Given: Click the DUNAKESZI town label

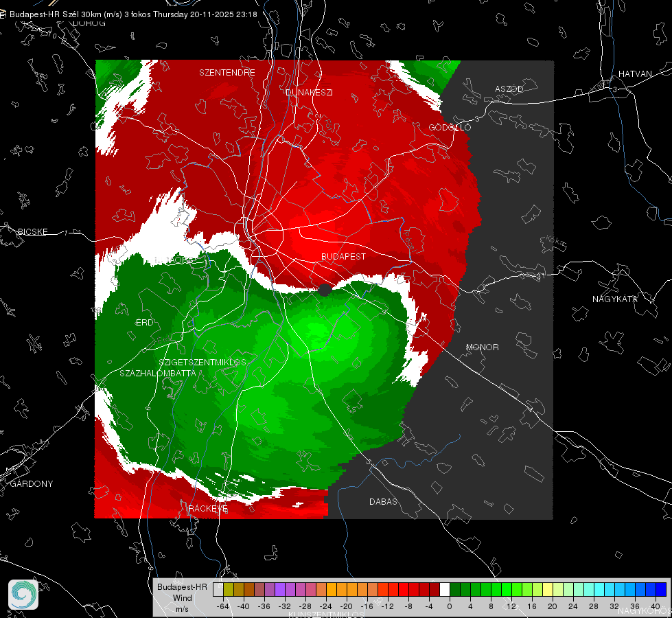Looking at the screenshot, I should click(309, 92).
